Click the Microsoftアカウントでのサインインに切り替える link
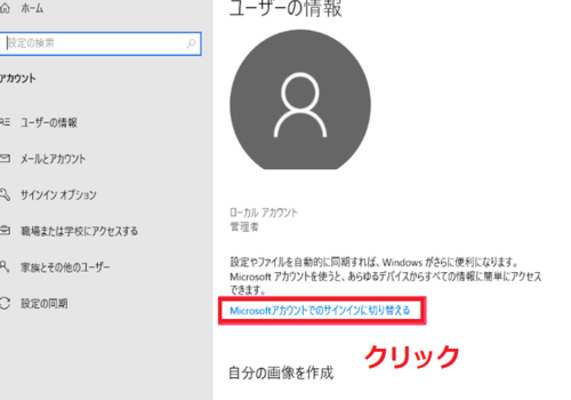The height and width of the screenshot is (400, 571). click(x=320, y=310)
